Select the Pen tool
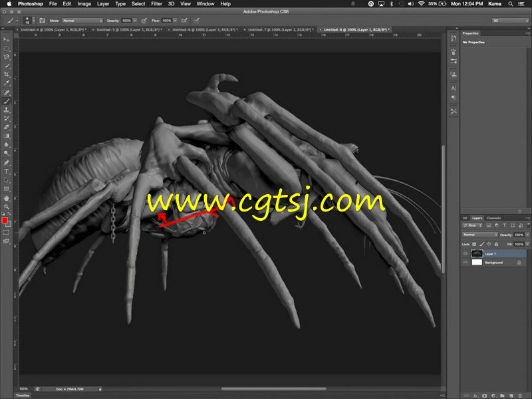This screenshot has width=532, height=399. click(6, 162)
